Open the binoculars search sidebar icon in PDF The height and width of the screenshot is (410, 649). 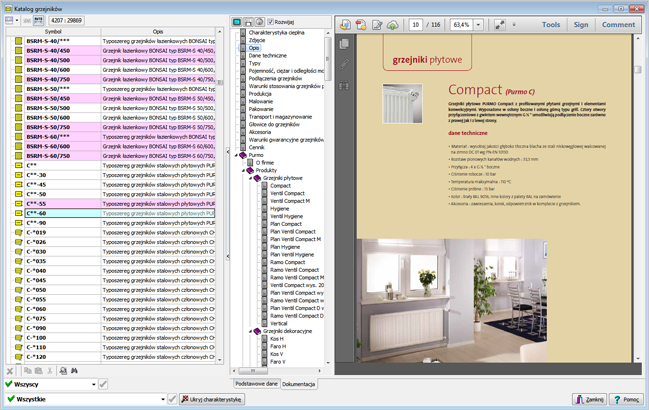[344, 85]
